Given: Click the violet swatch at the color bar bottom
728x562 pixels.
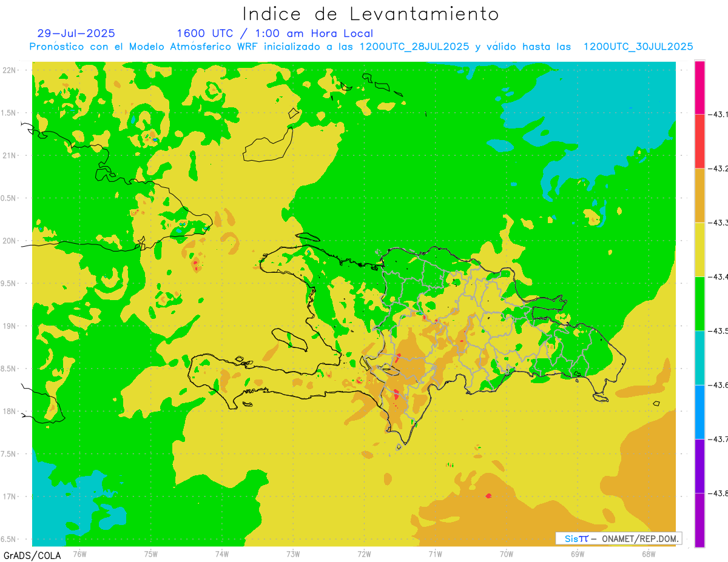Looking at the screenshot, I should coord(699,520).
